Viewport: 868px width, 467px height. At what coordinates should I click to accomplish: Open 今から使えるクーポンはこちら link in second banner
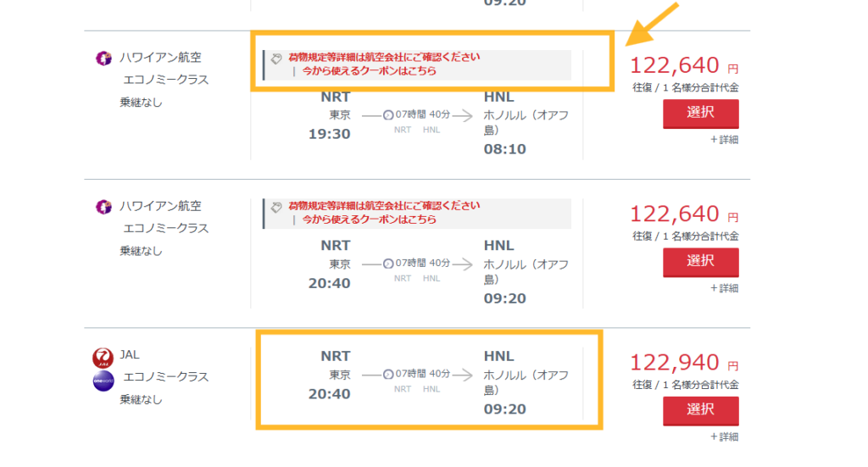370,220
